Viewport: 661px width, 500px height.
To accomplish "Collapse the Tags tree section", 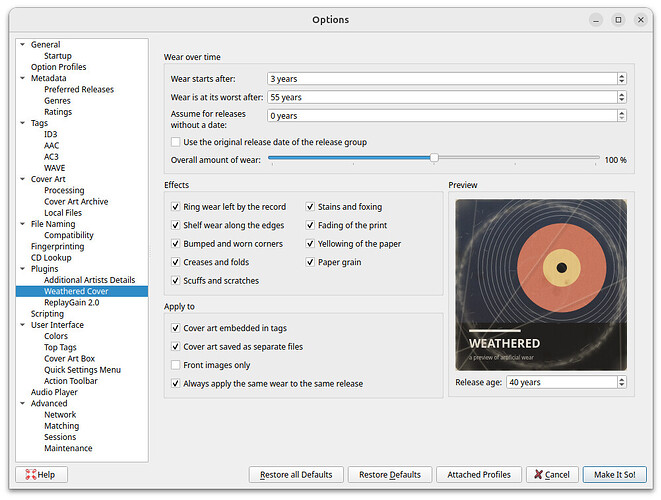I will point(22,123).
